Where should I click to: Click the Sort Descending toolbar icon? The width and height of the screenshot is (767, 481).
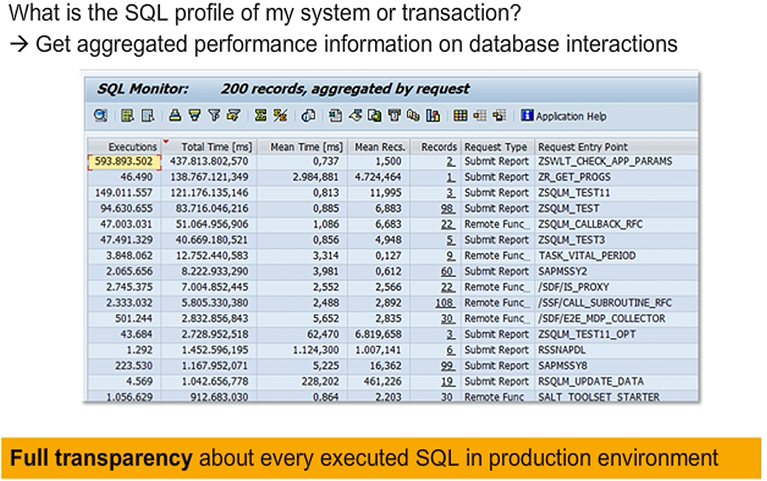[192, 116]
